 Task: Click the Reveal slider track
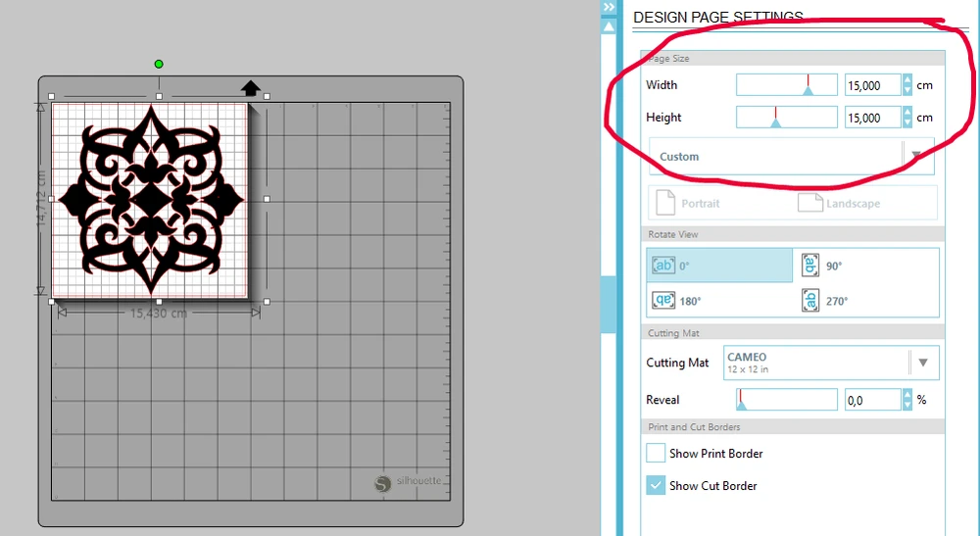click(787, 399)
